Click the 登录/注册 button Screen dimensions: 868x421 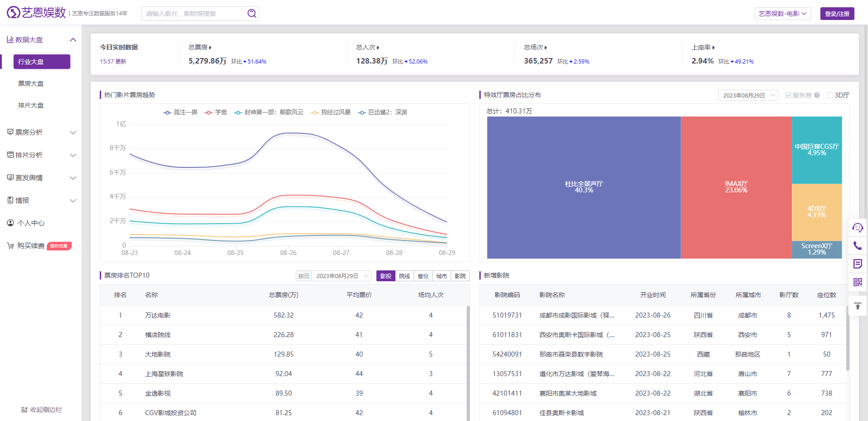click(x=837, y=14)
